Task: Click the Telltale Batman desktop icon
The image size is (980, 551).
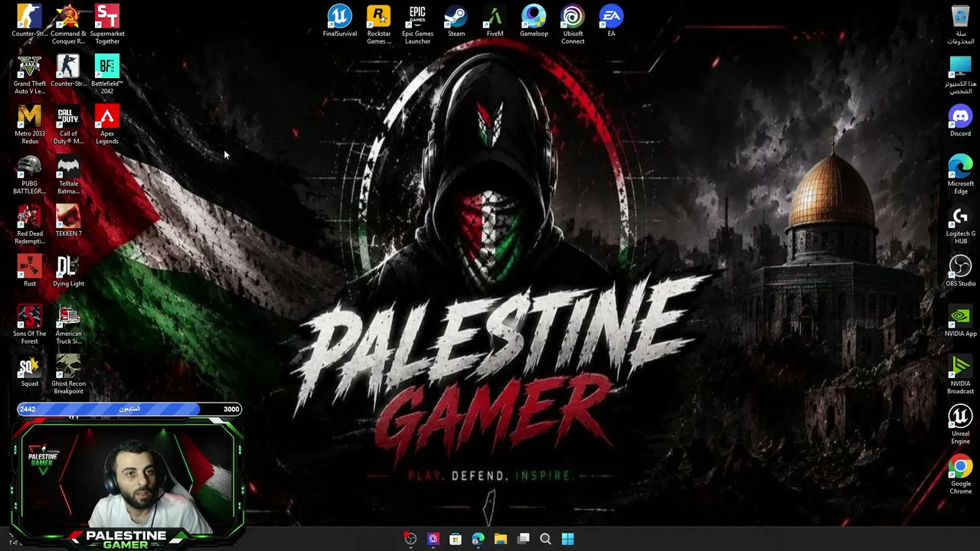Action: pyautogui.click(x=68, y=174)
